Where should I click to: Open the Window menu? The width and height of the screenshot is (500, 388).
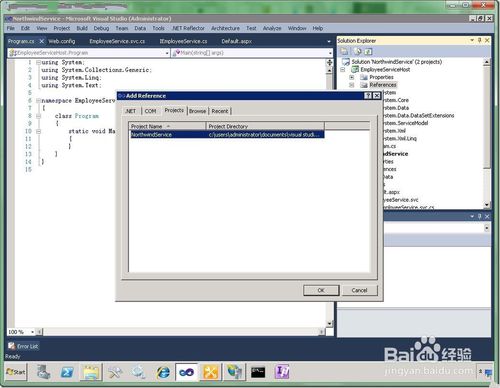coord(297,28)
